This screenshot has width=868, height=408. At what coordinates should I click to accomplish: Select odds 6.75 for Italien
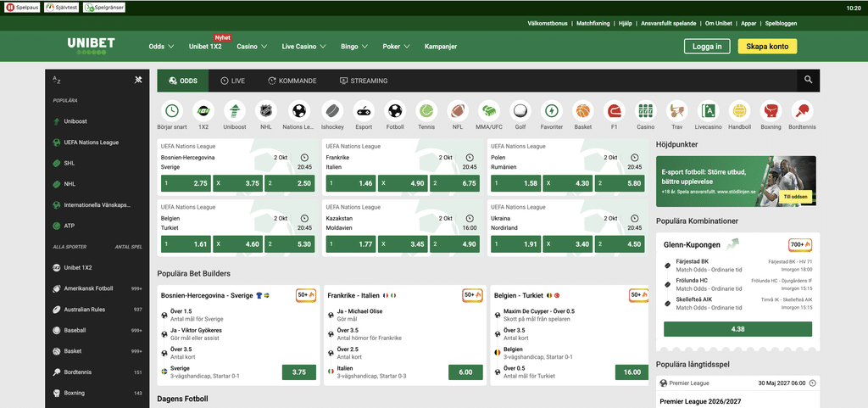455,183
